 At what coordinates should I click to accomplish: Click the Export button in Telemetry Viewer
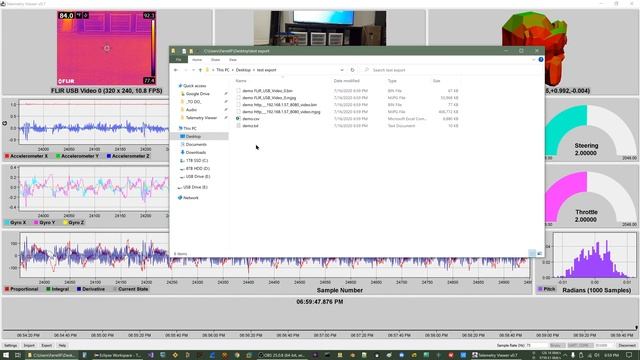pyautogui.click(x=47, y=345)
